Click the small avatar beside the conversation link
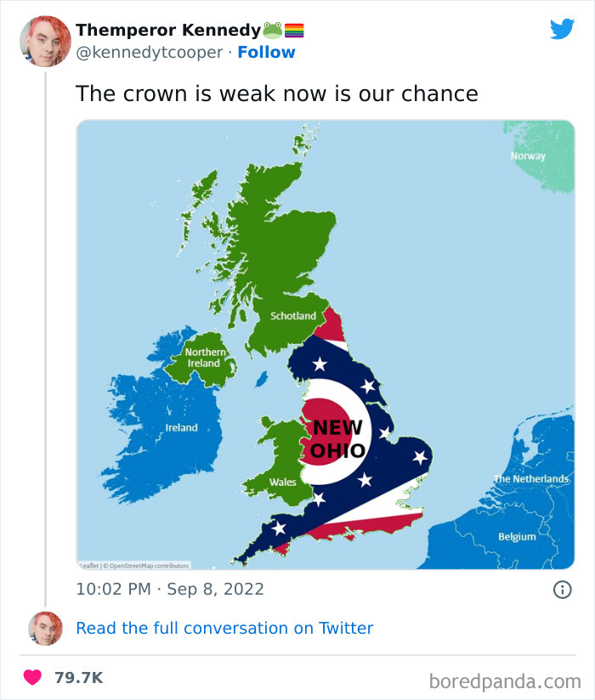595x700 pixels. click(44, 629)
